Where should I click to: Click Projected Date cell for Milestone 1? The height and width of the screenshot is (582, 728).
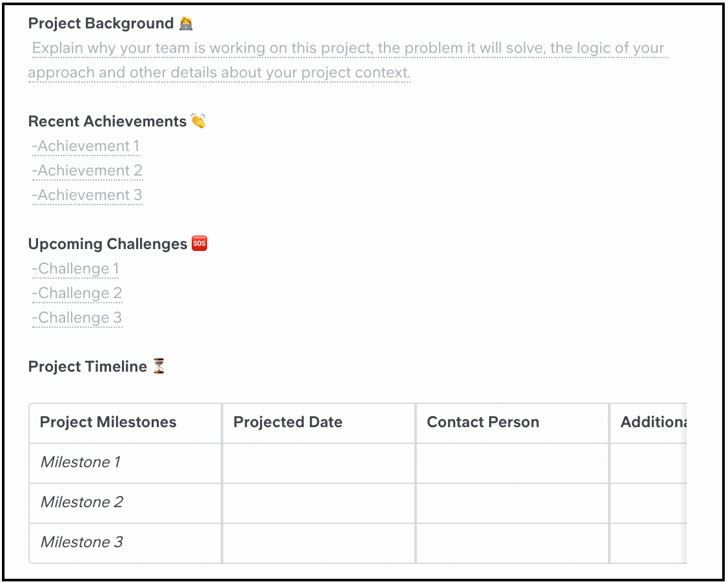(x=319, y=463)
